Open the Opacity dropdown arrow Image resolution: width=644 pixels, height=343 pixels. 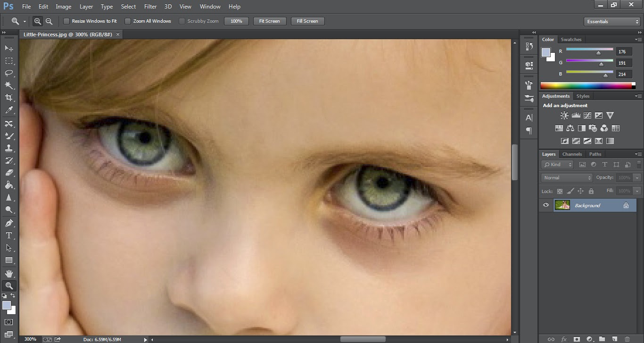click(x=637, y=178)
